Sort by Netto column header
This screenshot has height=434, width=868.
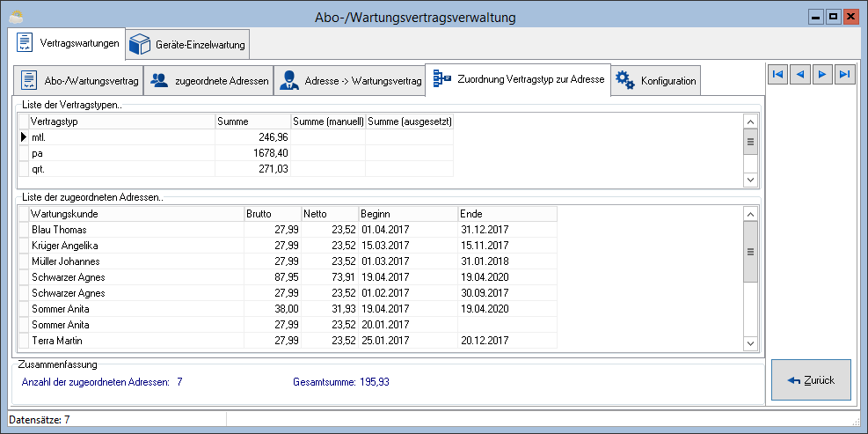click(x=330, y=214)
